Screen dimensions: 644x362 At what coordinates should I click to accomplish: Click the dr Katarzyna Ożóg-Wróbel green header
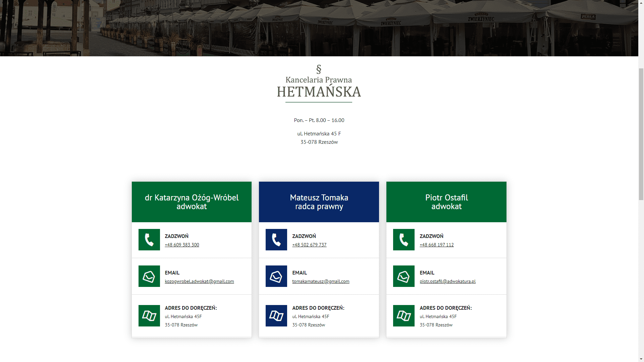pos(192,202)
